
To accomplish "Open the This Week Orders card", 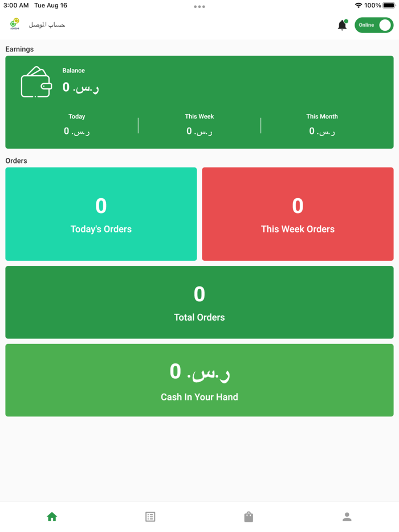I will click(298, 214).
